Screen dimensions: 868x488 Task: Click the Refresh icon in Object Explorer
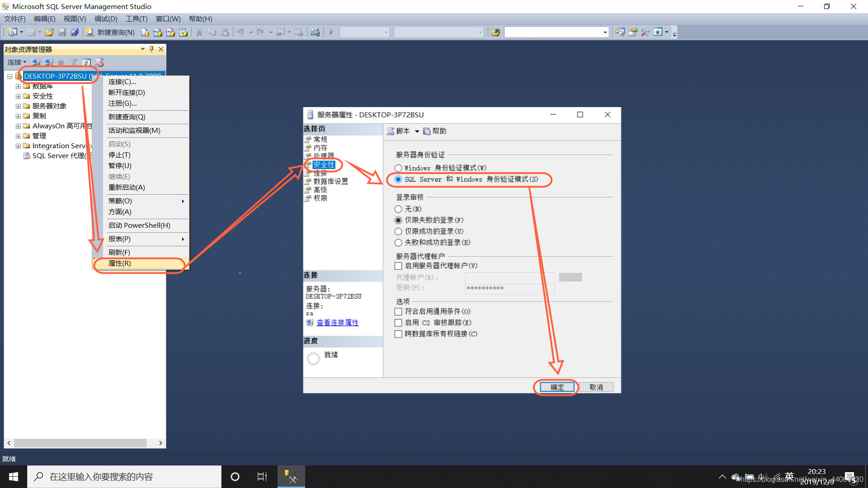click(86, 62)
